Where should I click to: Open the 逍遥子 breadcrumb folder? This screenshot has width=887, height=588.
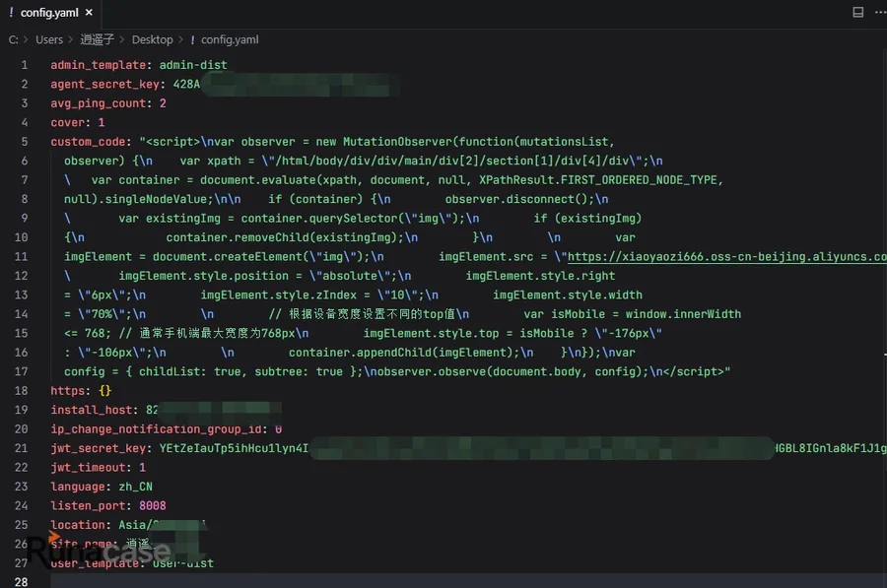97,39
